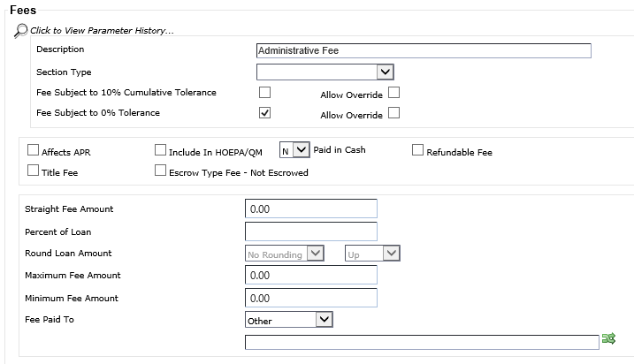
Task: Expand the Paid in Cash dropdown
Action: coord(294,150)
